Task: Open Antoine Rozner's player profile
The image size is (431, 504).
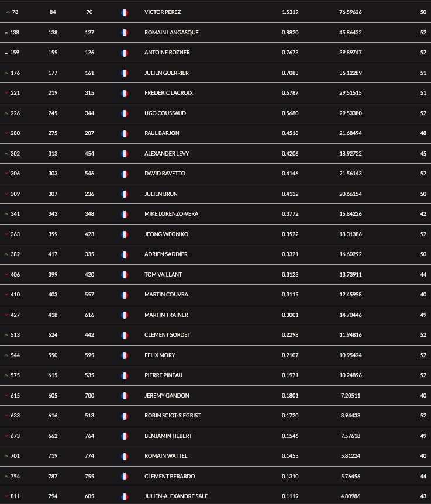Action: (x=167, y=53)
